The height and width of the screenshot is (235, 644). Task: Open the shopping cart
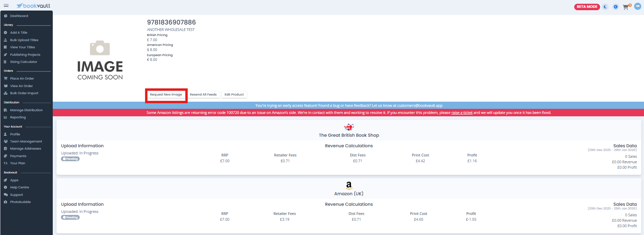click(x=626, y=7)
